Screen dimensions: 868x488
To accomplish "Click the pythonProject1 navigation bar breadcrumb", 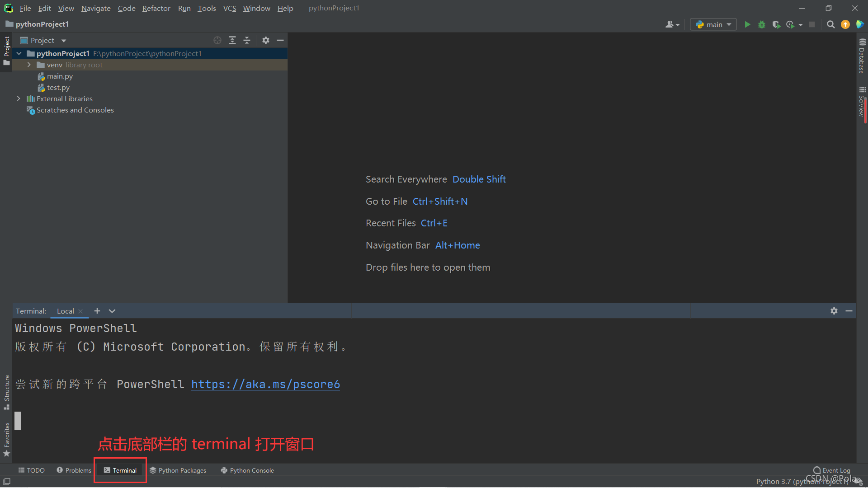I will click(x=37, y=24).
